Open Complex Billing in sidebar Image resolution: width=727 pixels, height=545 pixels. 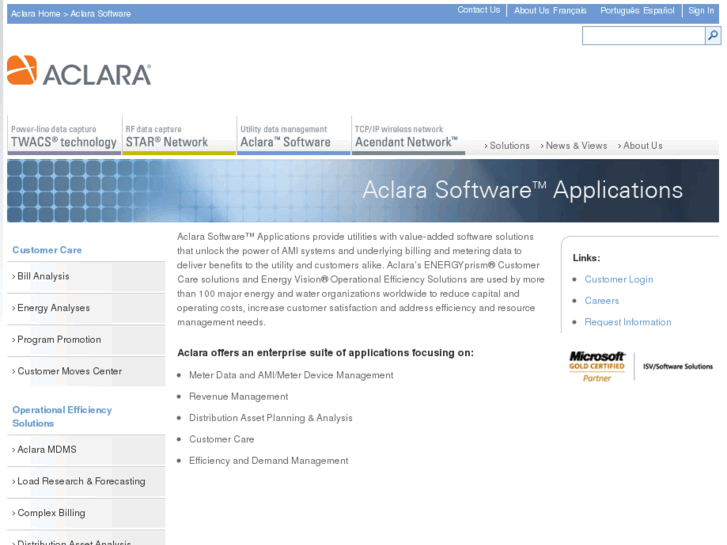(x=86, y=513)
